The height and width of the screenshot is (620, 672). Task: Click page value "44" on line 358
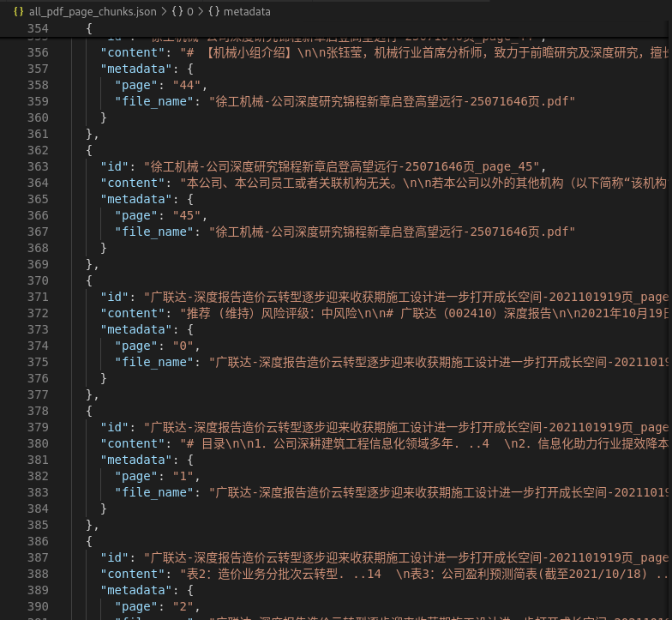[187, 86]
